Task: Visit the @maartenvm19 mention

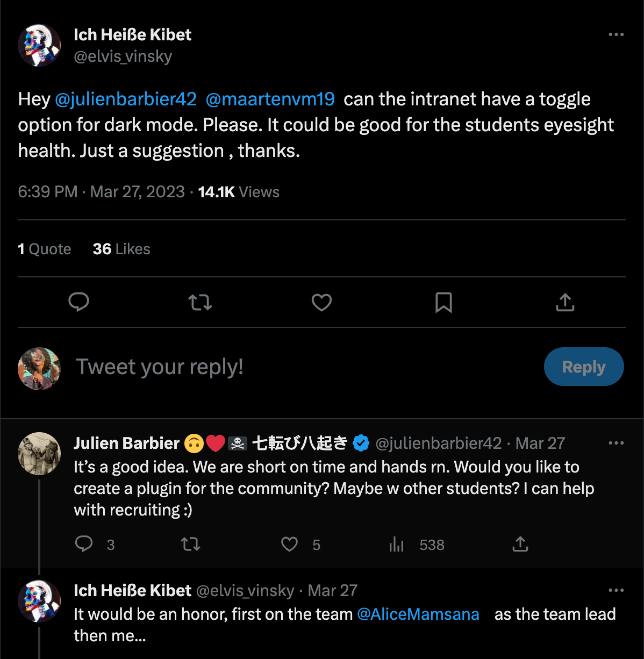Action: [x=270, y=99]
